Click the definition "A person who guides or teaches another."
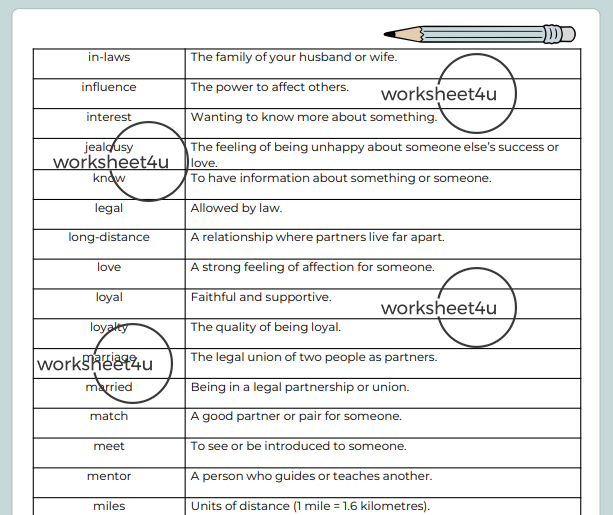The width and height of the screenshot is (613, 515). [x=311, y=476]
